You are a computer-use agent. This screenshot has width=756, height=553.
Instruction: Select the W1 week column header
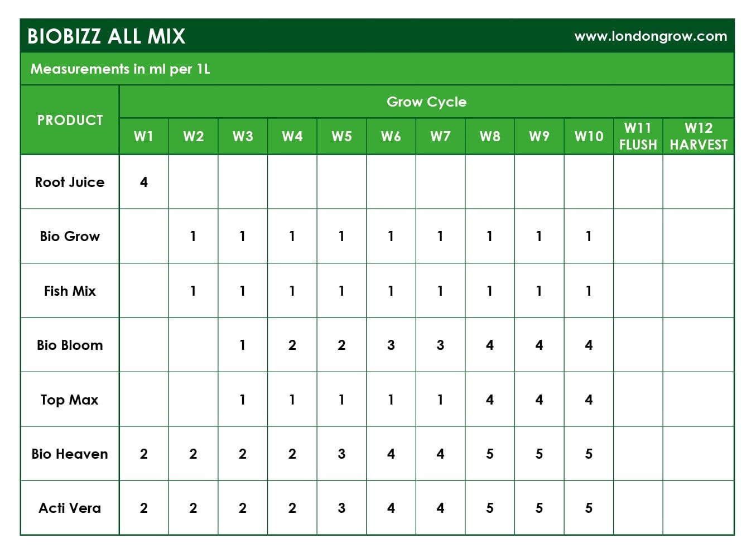point(144,136)
